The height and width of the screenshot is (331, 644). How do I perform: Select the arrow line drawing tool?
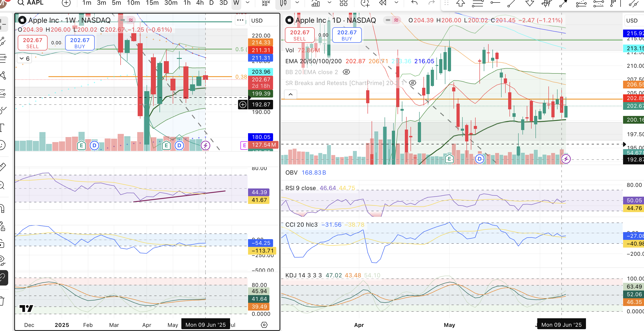(x=563, y=3)
